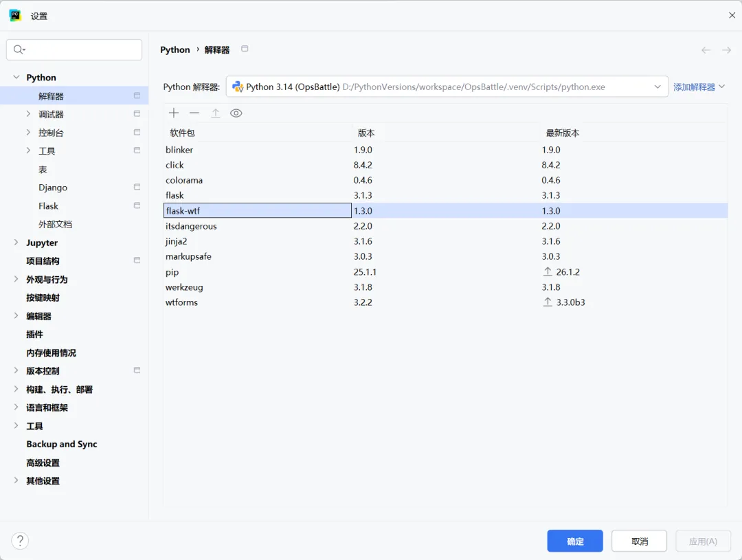Open Backup and Sync settings
Viewport: 742px width, 560px height.
pyautogui.click(x=62, y=444)
